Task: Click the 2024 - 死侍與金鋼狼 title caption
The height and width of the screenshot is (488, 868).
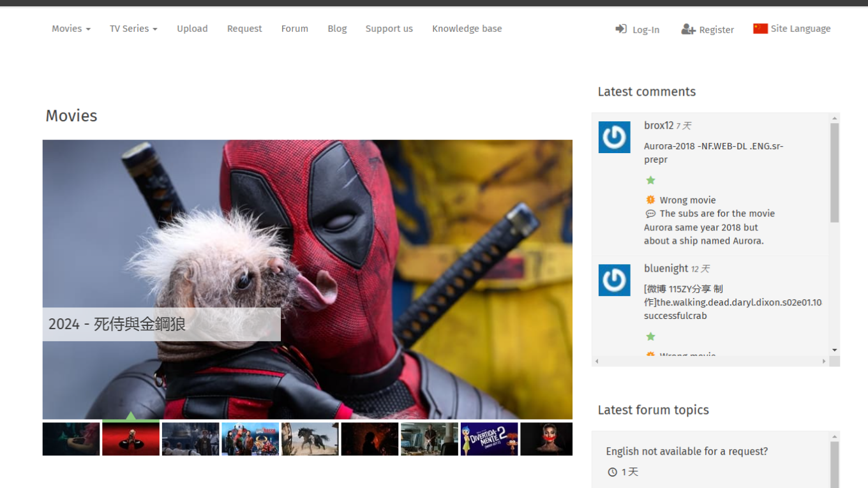Action: [161, 324]
